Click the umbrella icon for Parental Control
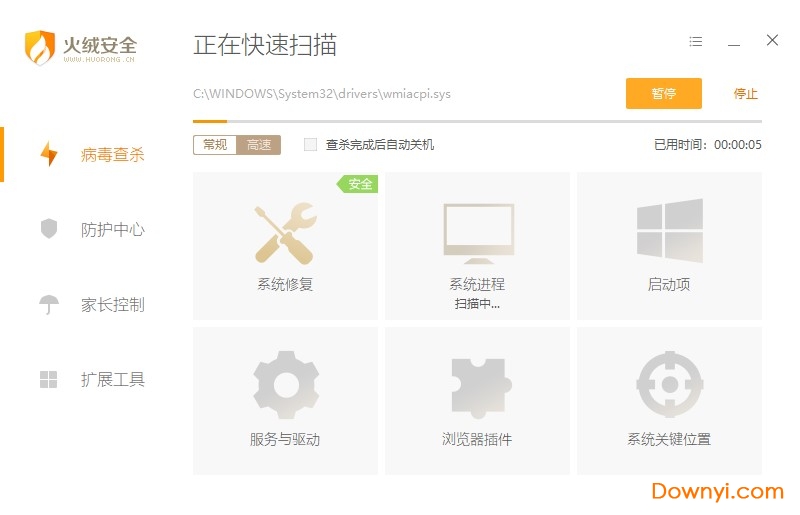The image size is (800, 515). click(49, 304)
